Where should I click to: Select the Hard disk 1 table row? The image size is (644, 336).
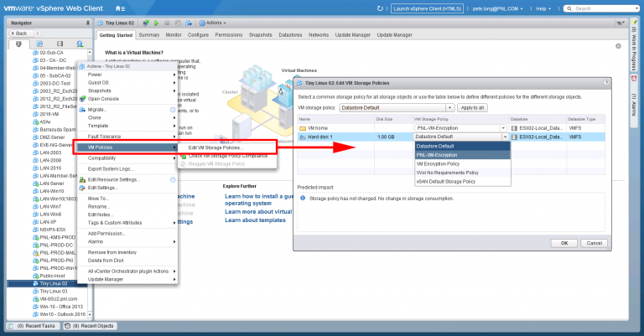coord(451,137)
